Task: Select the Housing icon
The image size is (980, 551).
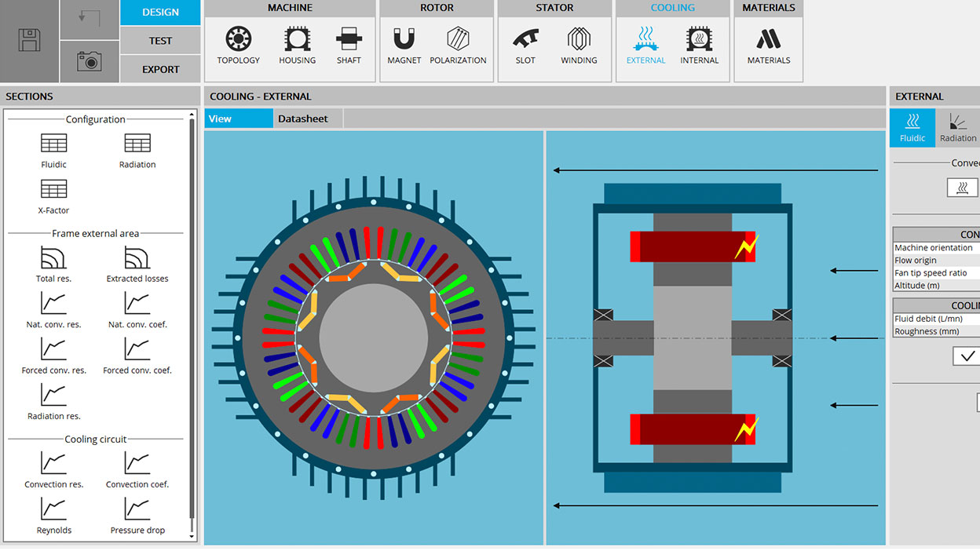Action: [297, 46]
